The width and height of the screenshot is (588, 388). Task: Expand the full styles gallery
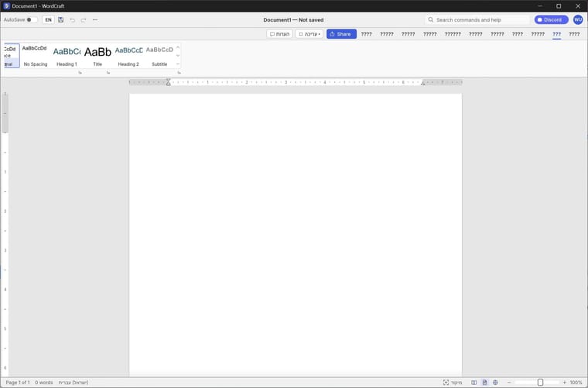coord(178,64)
